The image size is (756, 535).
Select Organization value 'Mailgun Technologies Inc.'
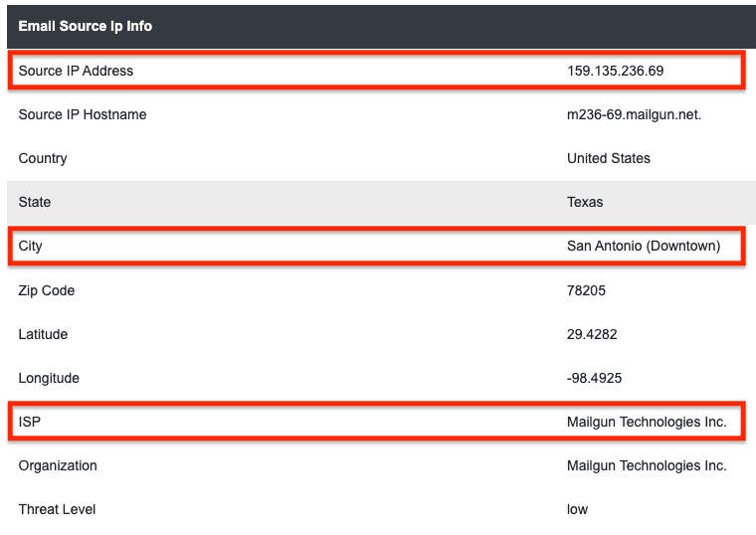click(x=647, y=466)
